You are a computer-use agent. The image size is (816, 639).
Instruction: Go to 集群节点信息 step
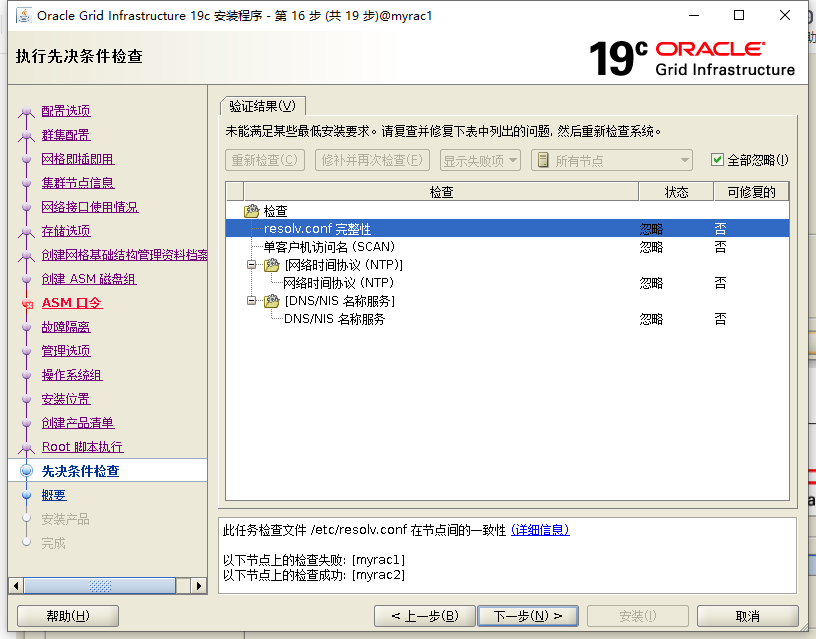click(78, 183)
